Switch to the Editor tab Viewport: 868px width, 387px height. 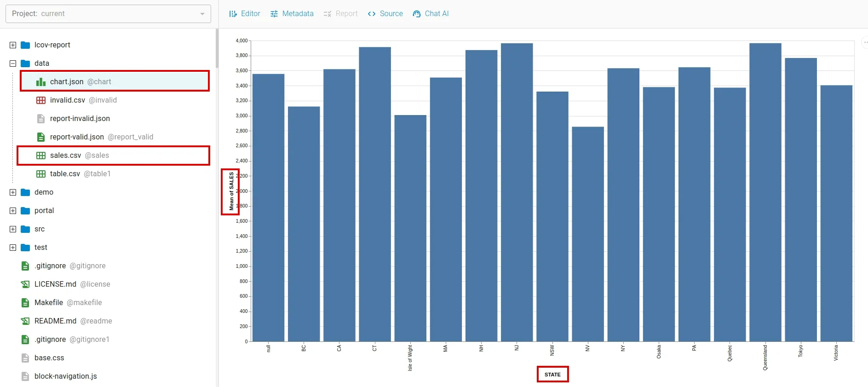tap(245, 14)
